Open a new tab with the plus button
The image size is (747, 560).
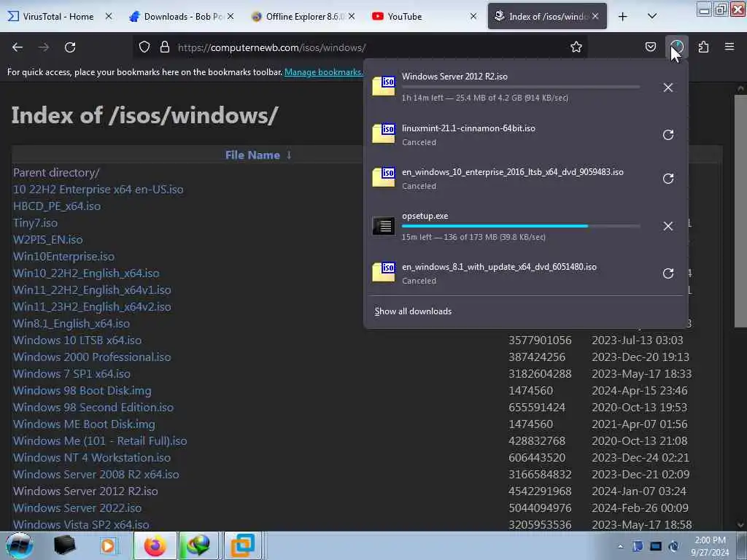[623, 17]
